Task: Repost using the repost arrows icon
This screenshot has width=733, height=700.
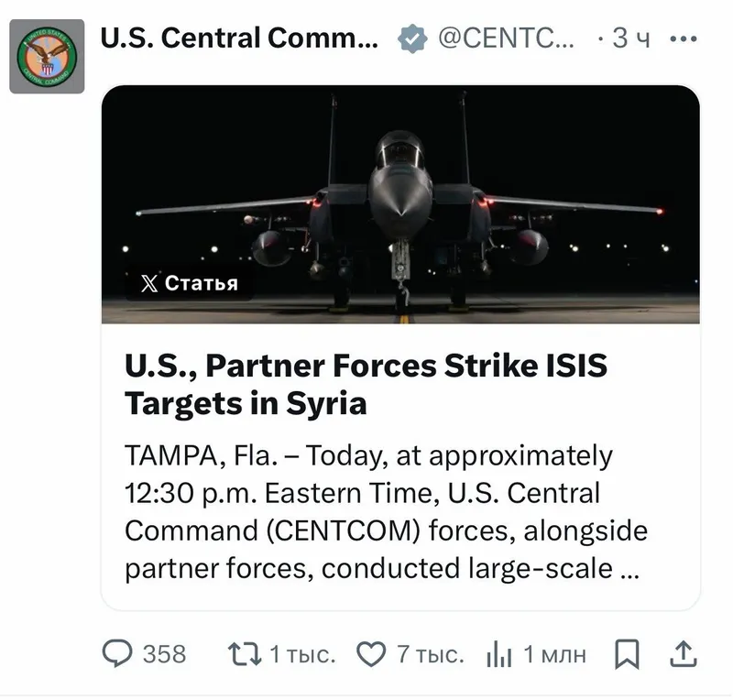Action: click(243, 654)
